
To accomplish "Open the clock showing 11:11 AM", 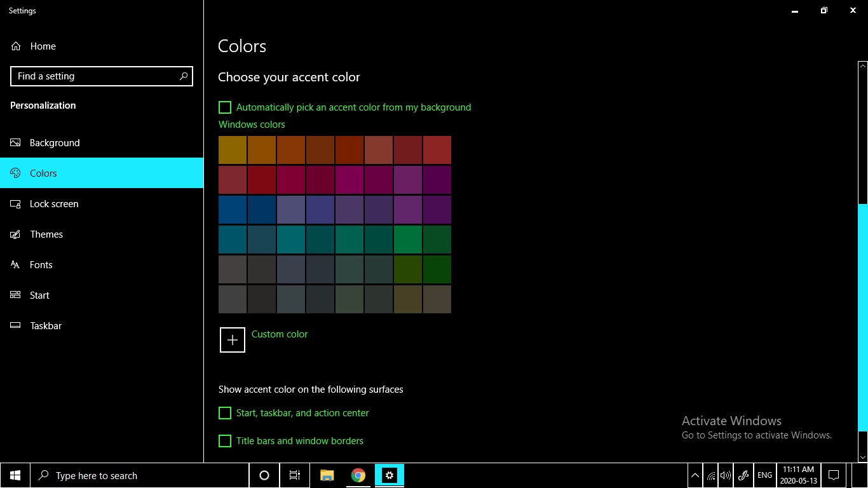I will [x=799, y=475].
